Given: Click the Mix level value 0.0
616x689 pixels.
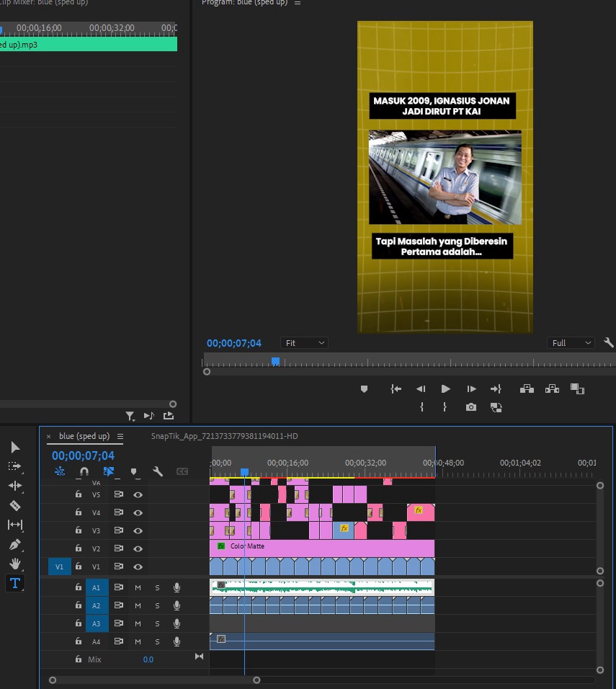Looking at the screenshot, I should tap(148, 659).
